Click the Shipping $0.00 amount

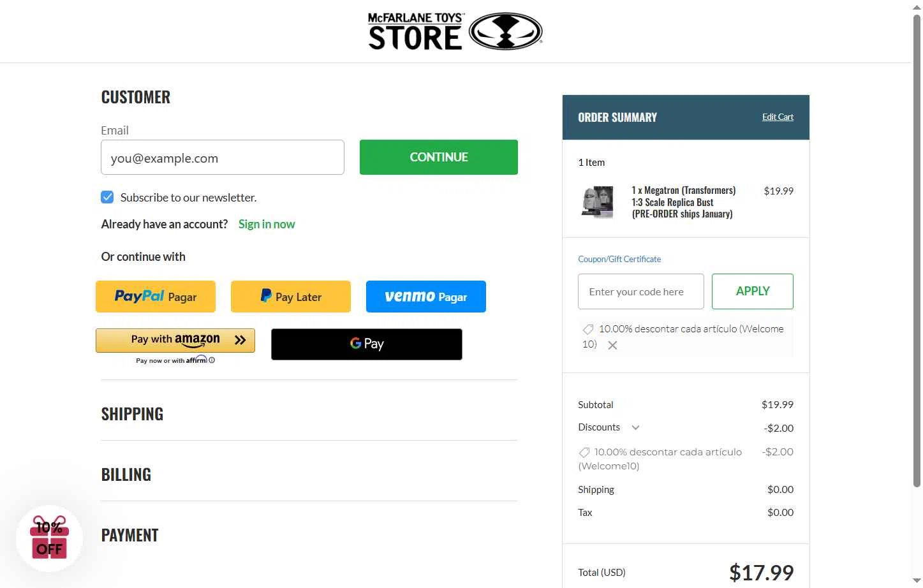click(781, 490)
